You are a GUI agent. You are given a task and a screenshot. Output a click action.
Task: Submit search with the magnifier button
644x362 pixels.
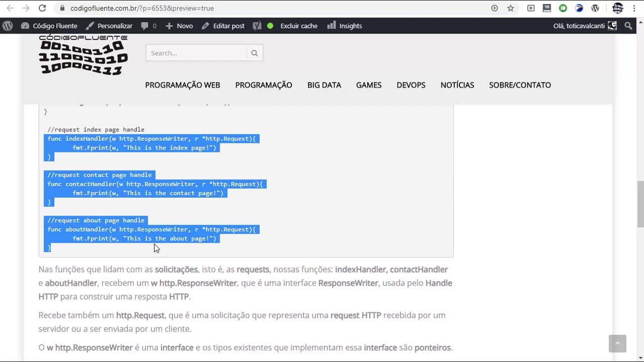[x=255, y=53]
